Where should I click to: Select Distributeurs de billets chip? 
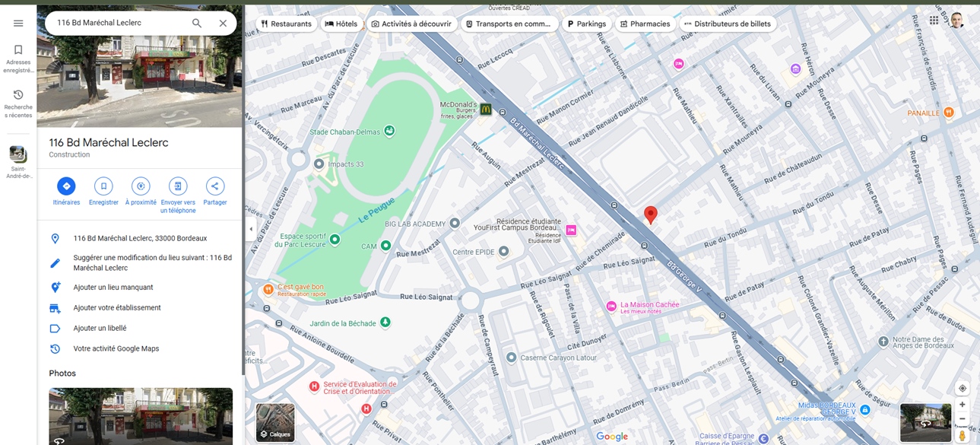(728, 24)
